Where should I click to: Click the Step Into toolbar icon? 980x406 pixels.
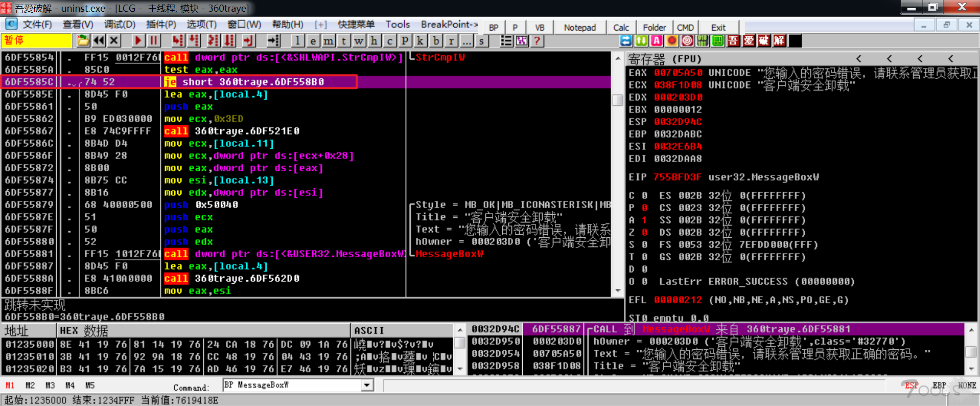click(x=178, y=41)
